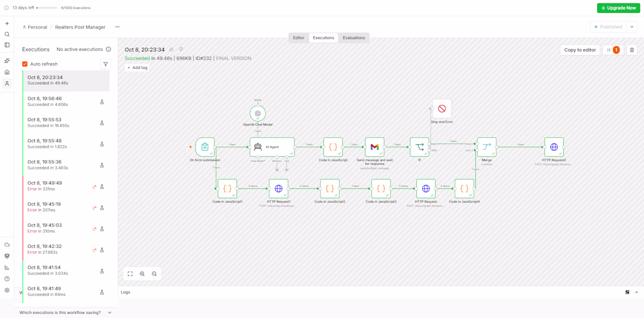Screen dimensions: 644x318
Task: Switch to the Editor tab
Action: (x=299, y=38)
